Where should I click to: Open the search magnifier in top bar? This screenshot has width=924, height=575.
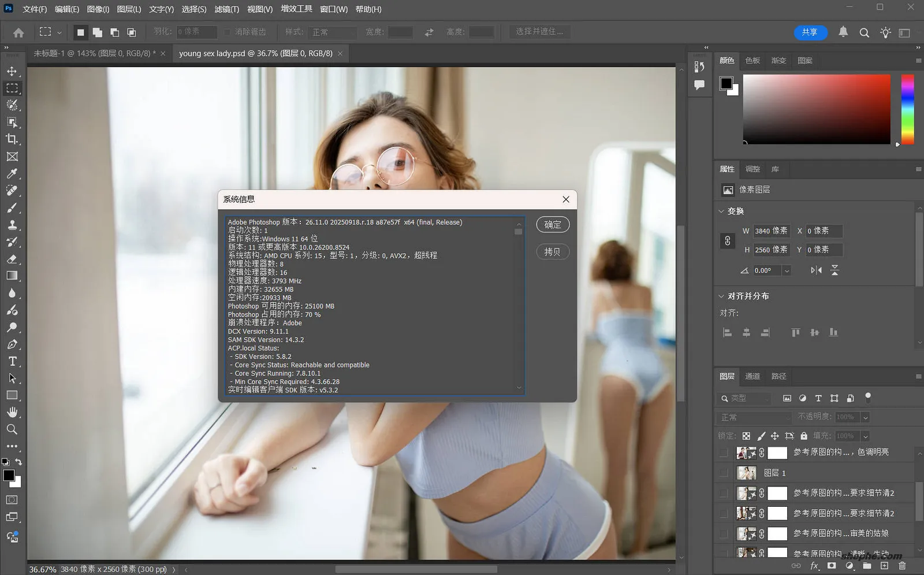(864, 32)
